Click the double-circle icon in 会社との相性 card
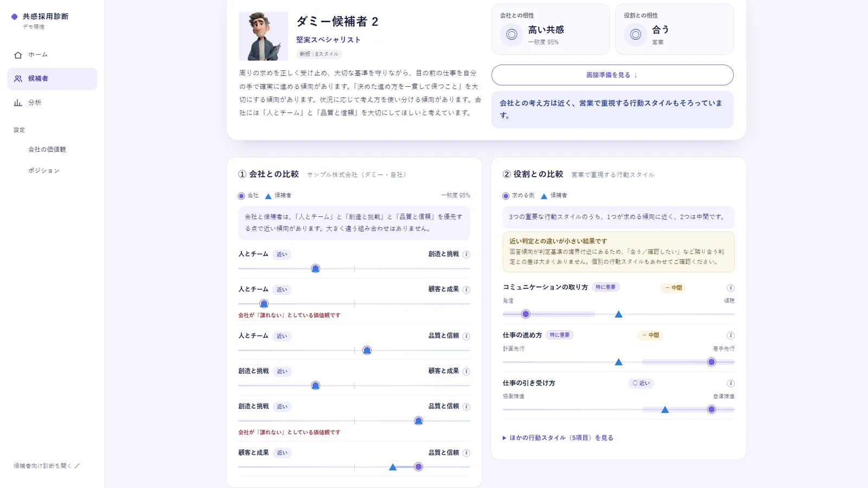 pyautogui.click(x=512, y=35)
